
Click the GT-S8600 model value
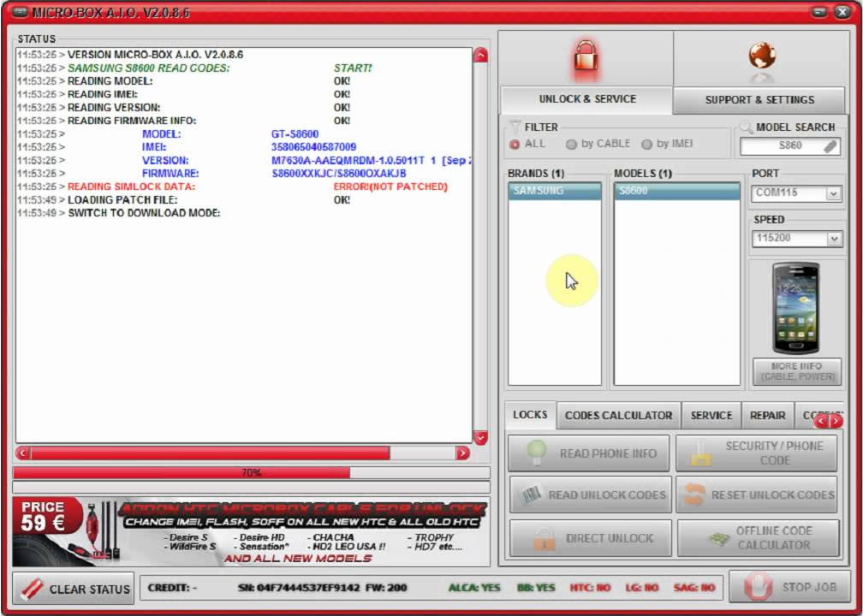tap(295, 134)
